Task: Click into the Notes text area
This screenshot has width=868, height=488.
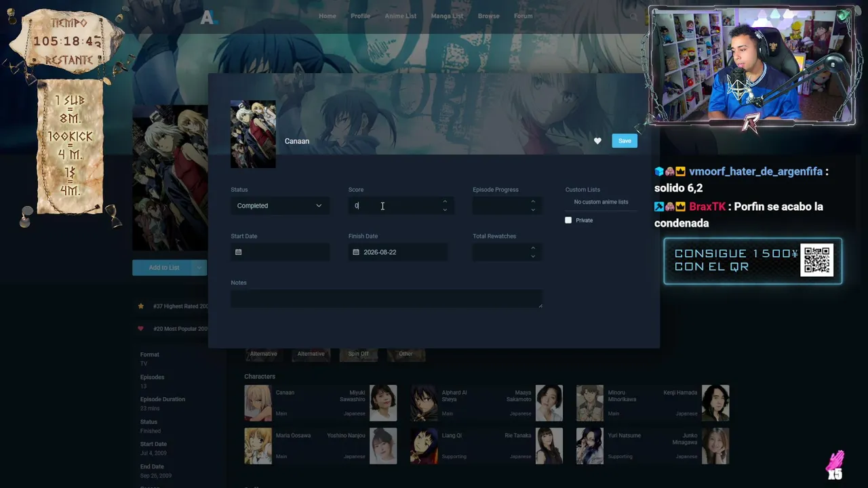Action: (387, 299)
